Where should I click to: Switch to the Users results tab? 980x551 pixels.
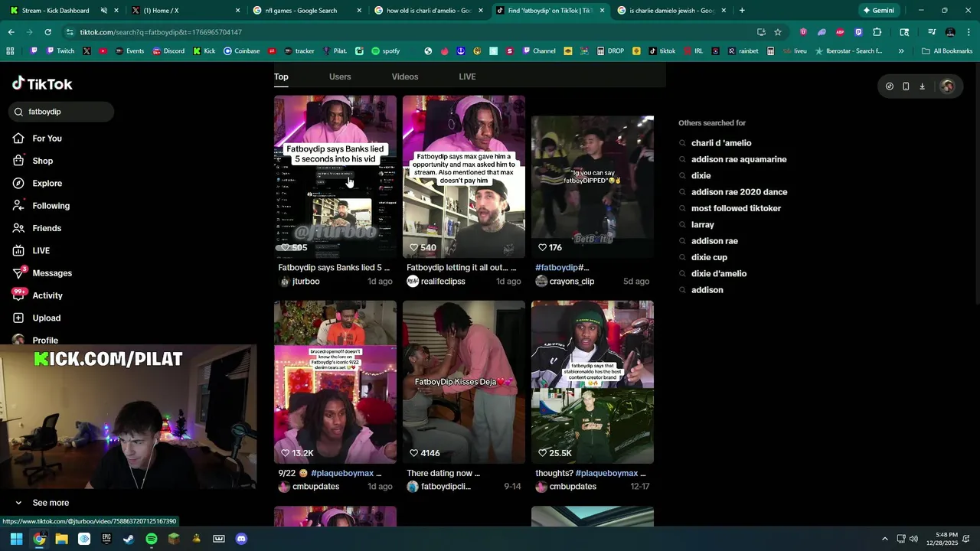[x=340, y=77]
